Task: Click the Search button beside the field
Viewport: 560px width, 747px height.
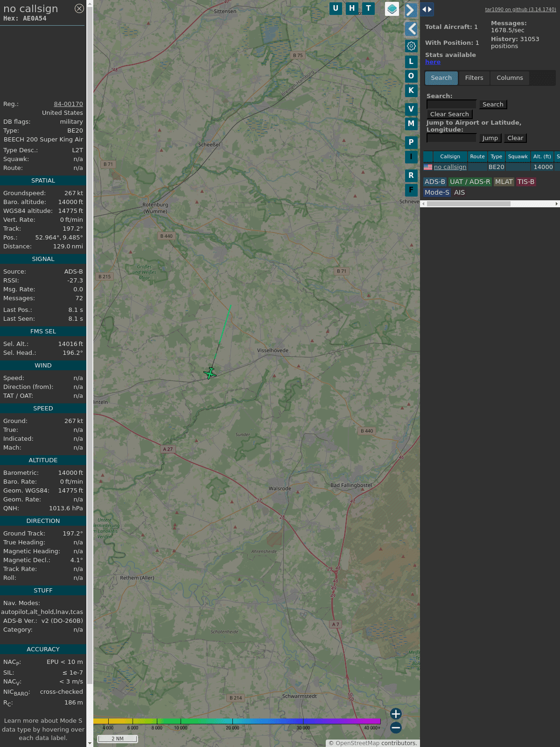Action: click(x=493, y=105)
